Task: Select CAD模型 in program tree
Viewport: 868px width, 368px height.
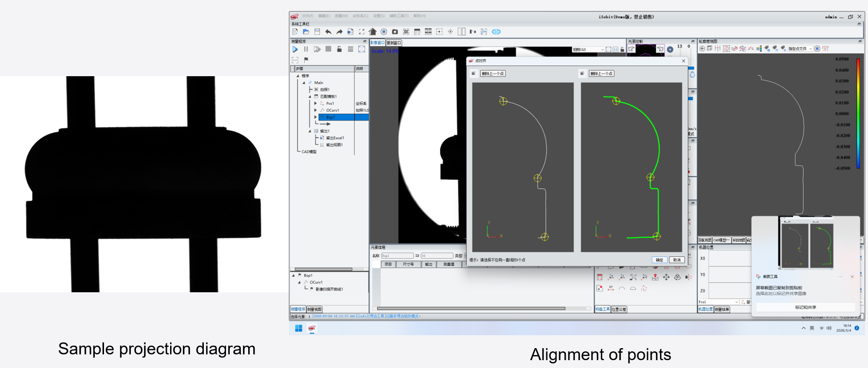Action: [309, 151]
